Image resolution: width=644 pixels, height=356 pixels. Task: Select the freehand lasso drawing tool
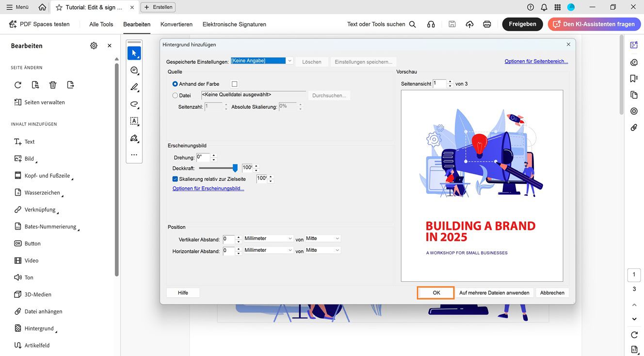click(134, 104)
